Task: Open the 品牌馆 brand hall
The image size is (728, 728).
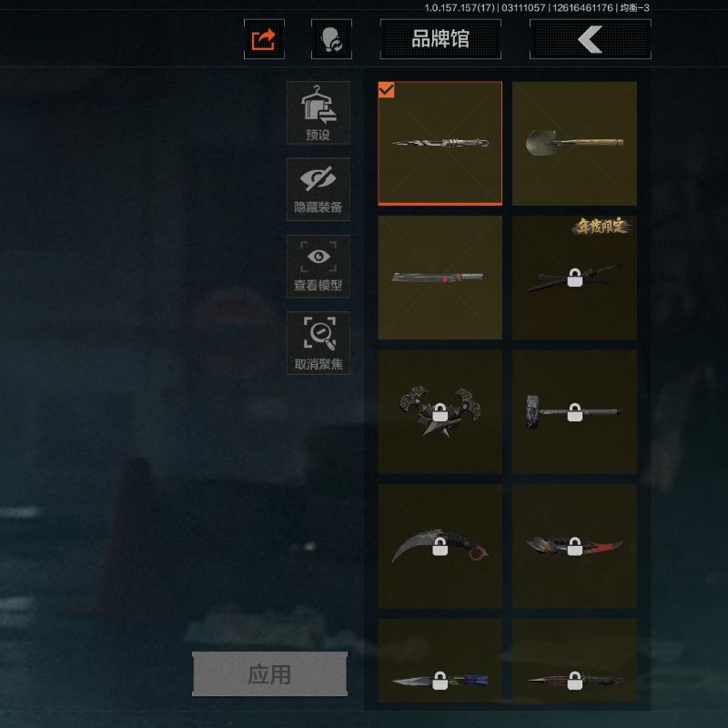Action: tap(440, 39)
